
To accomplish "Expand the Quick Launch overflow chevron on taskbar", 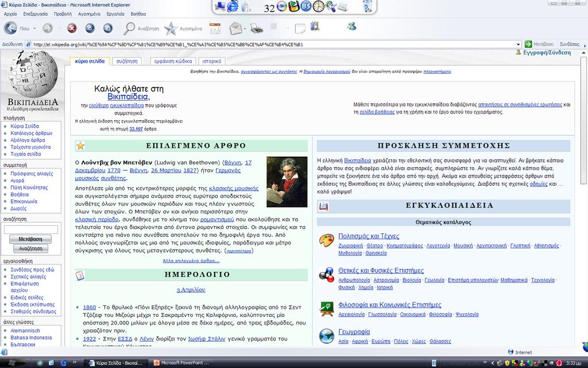I will 74,362.
